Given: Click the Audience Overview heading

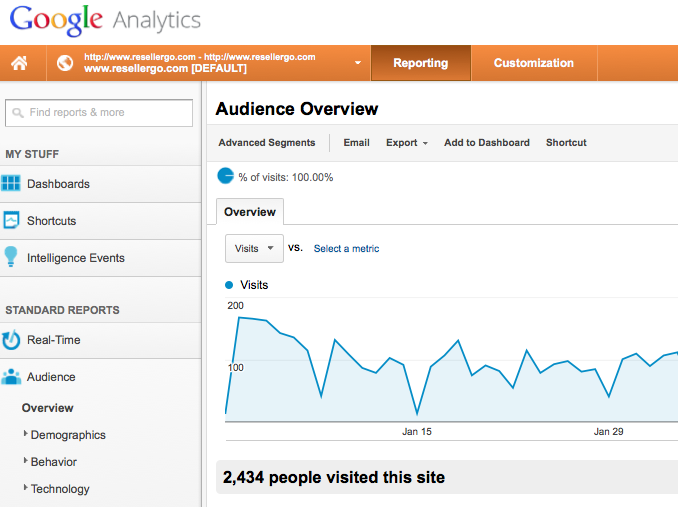Looking at the screenshot, I should [x=297, y=109].
